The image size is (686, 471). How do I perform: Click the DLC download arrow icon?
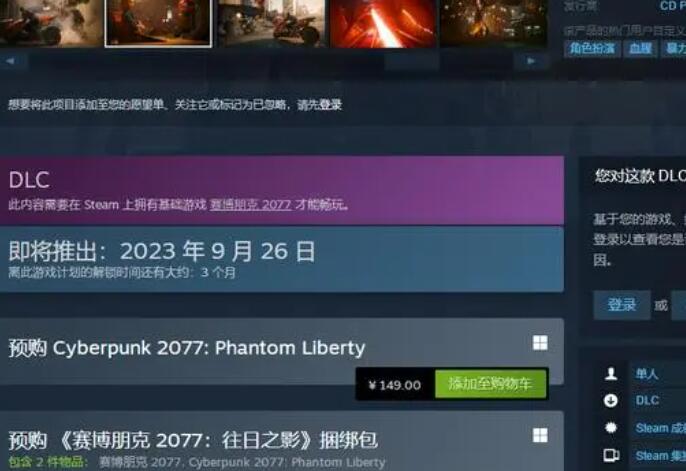tap(611, 400)
